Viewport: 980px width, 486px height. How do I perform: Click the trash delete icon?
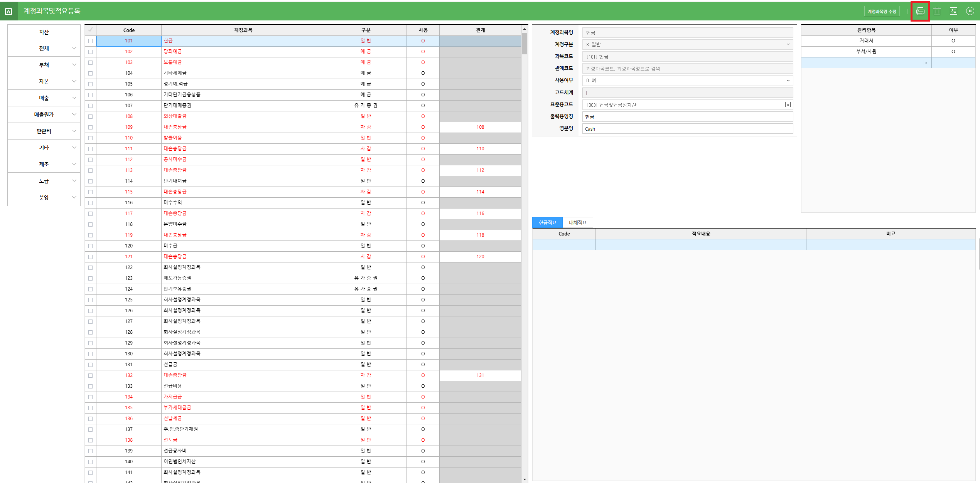(x=937, y=11)
